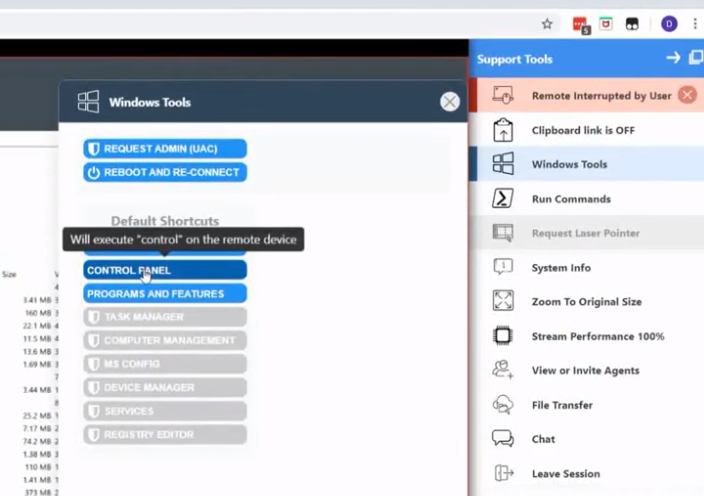
Task: Click disabled Device Manager shortcut
Action: (165, 387)
